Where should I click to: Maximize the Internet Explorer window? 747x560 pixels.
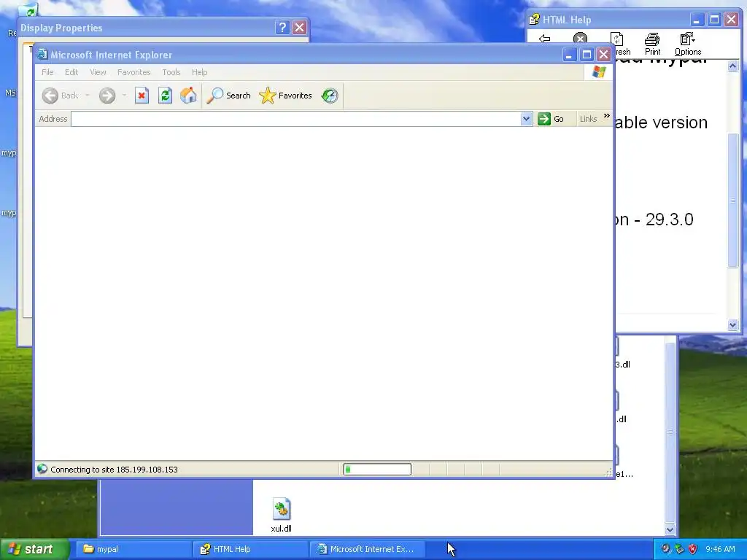point(587,54)
